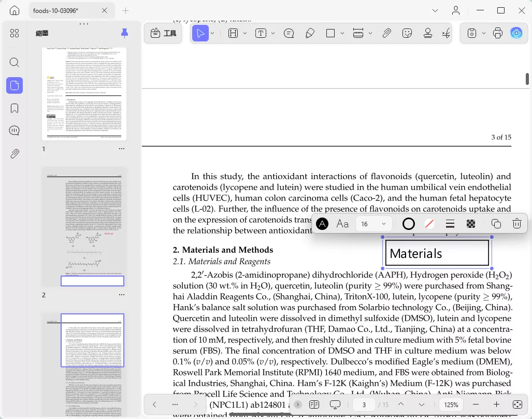
Task: Open the sticker tool
Action: (x=407, y=33)
